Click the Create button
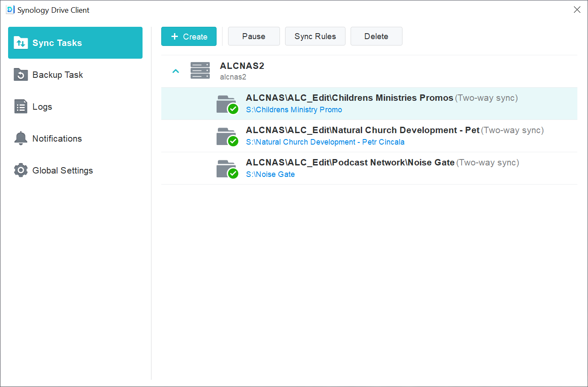Image resolution: width=588 pixels, height=387 pixels. point(189,36)
